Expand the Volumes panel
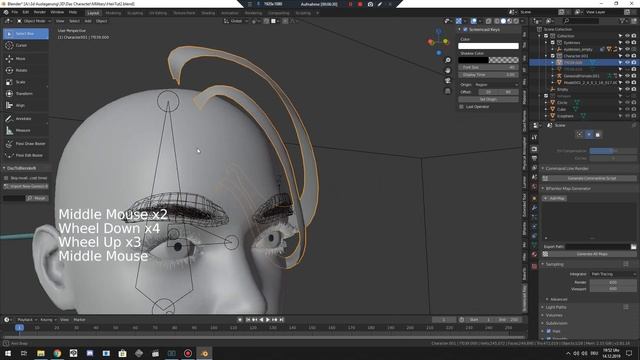Screen dimensions: 640x360 pos(554,315)
